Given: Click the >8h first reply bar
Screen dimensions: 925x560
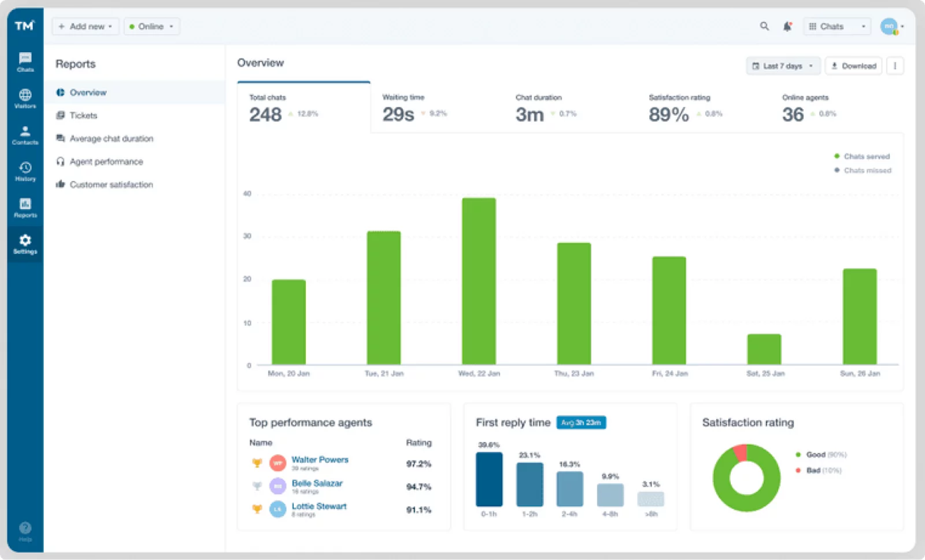Looking at the screenshot, I should point(651,499).
